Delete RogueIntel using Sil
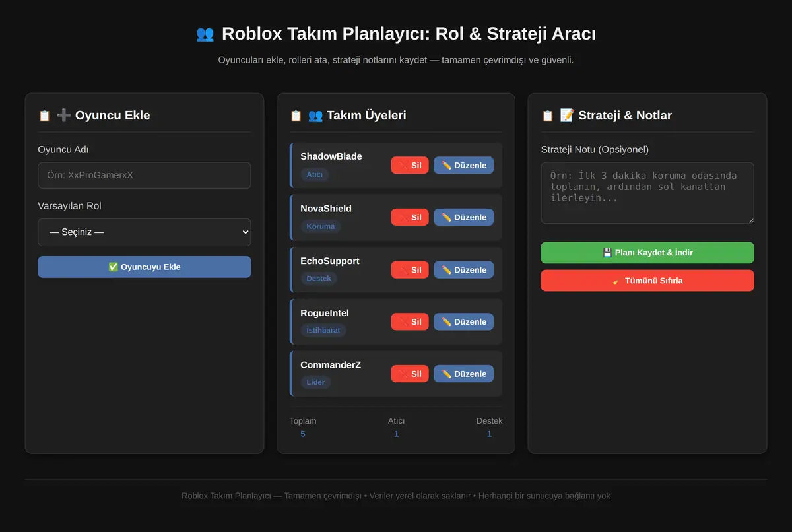792x532 pixels. [410, 321]
